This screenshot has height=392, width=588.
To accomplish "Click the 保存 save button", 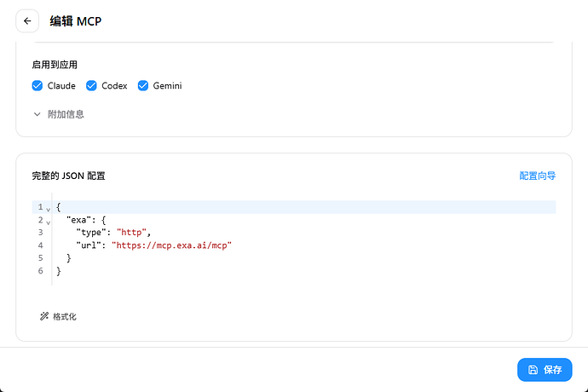I will click(545, 370).
